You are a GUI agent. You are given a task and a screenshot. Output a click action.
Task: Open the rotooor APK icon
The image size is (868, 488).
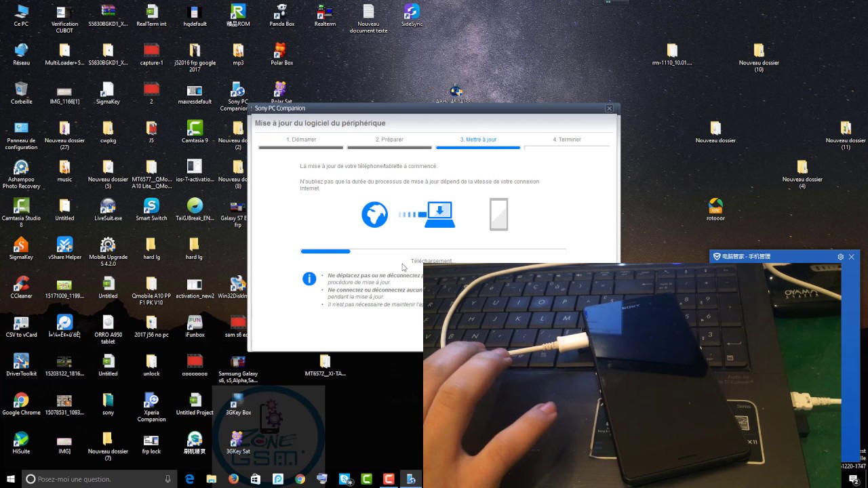point(715,209)
